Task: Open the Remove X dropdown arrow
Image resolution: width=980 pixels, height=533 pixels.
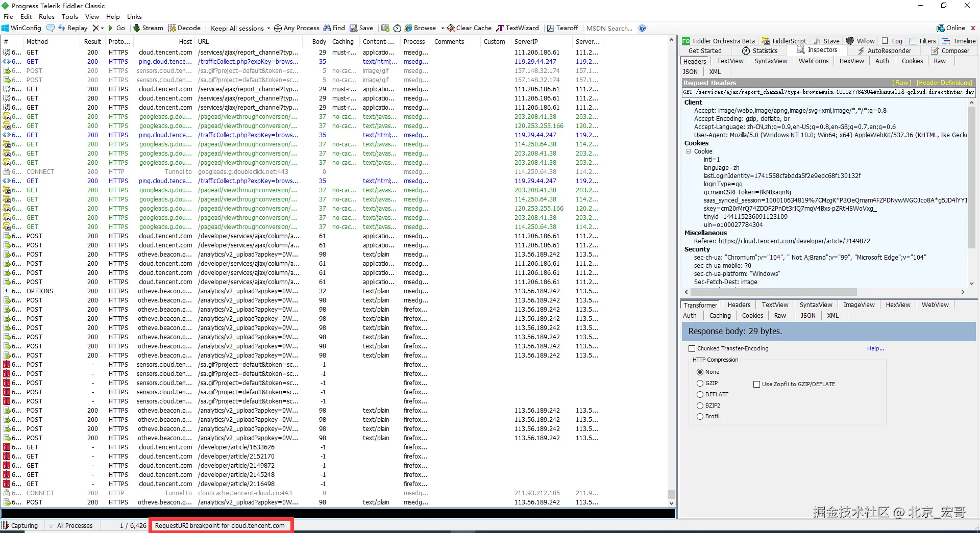Action: click(x=102, y=28)
